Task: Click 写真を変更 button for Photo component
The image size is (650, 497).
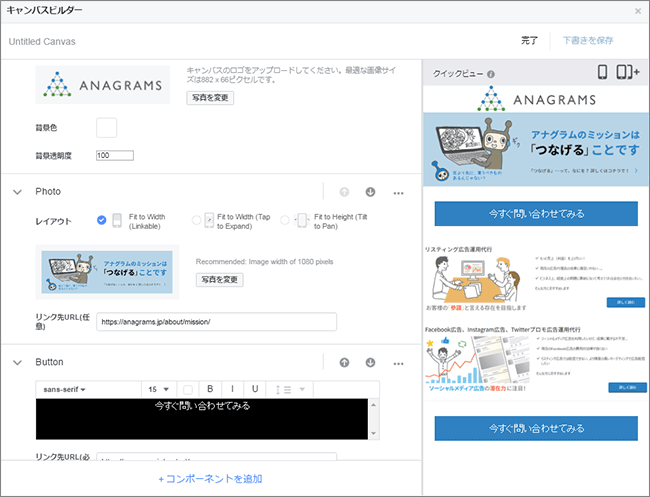Action: click(219, 280)
